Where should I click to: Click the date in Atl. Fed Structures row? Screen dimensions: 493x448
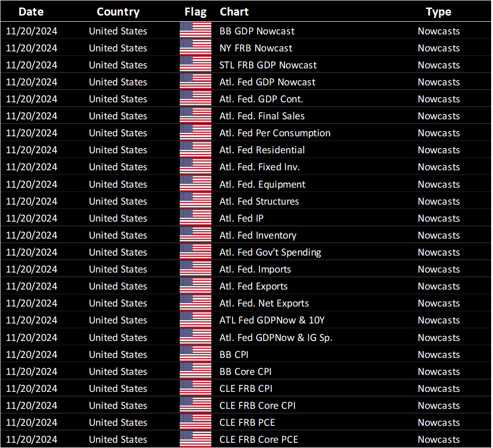coord(32,201)
